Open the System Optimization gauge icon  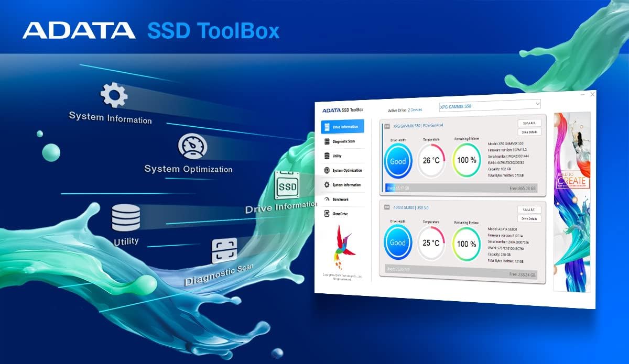[327, 170]
